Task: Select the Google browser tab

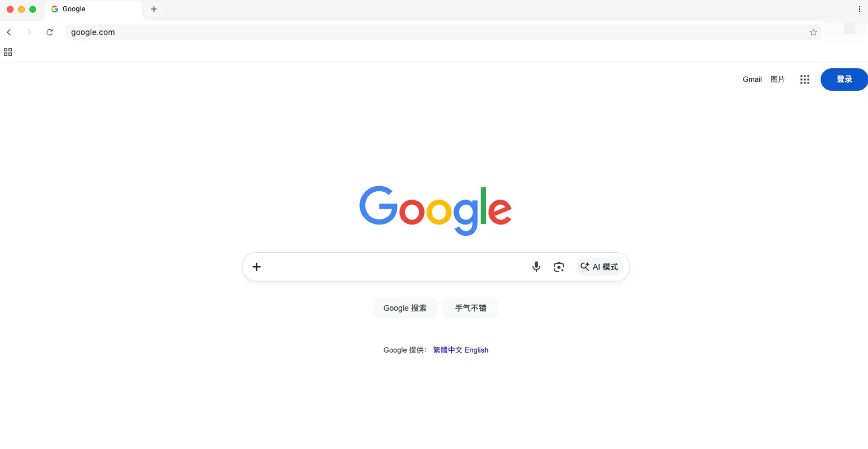Action: [x=94, y=10]
